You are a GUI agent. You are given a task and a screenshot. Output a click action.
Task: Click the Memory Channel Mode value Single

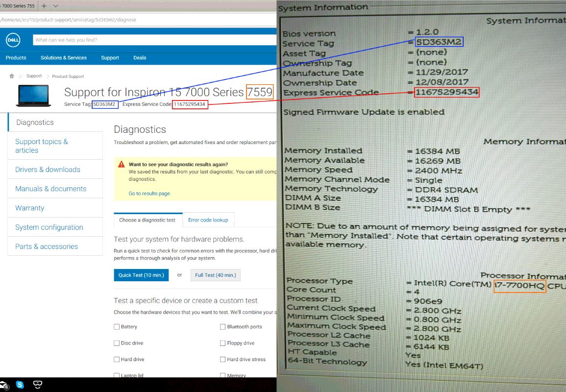point(428,180)
